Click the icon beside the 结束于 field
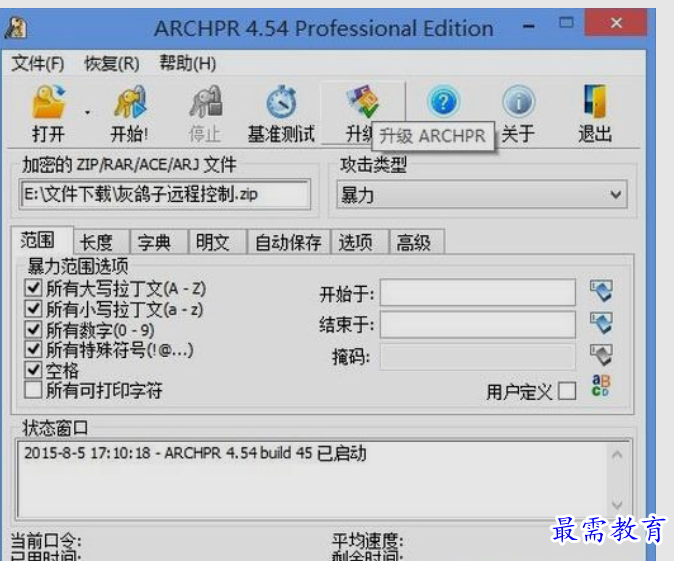 tap(601, 323)
